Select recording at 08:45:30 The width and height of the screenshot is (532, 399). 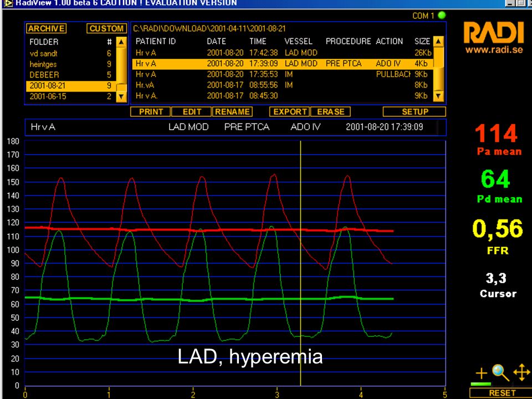283,96
